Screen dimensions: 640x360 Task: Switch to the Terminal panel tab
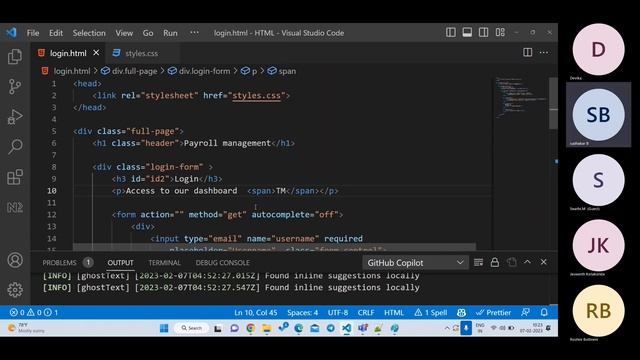(x=164, y=262)
